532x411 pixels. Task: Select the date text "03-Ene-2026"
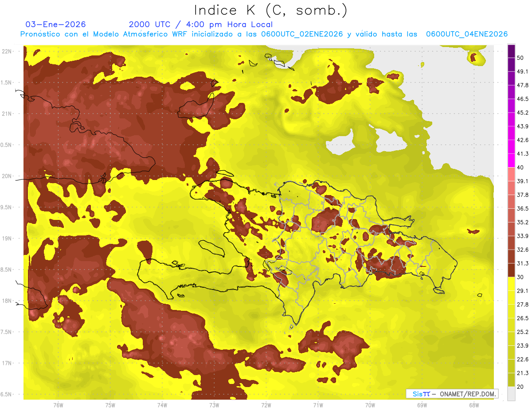click(x=56, y=24)
